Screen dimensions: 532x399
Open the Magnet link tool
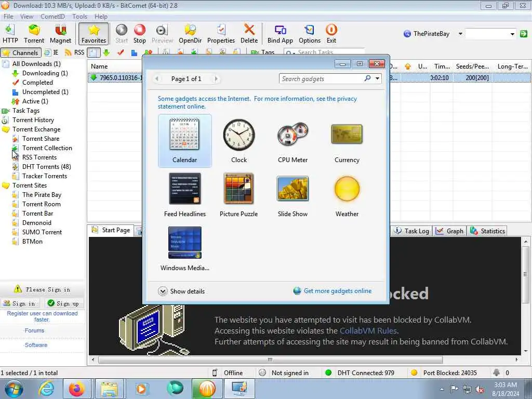click(x=60, y=34)
